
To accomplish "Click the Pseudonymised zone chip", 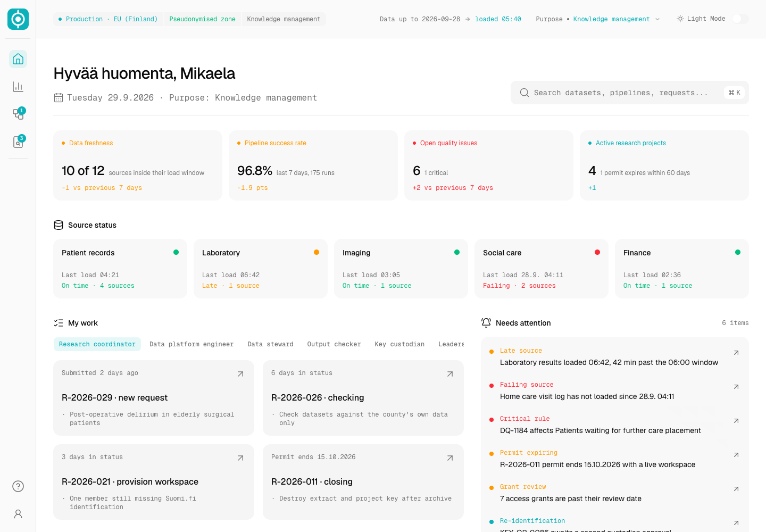I will click(x=202, y=19).
